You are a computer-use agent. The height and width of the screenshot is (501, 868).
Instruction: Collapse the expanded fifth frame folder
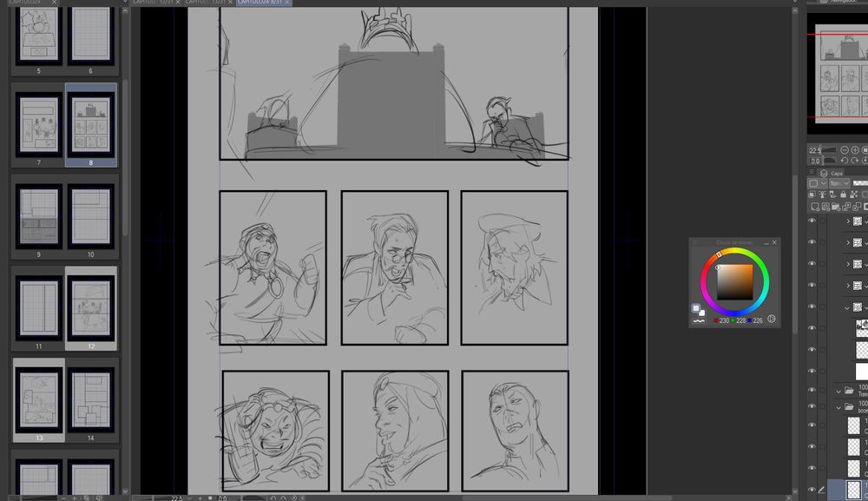846,307
